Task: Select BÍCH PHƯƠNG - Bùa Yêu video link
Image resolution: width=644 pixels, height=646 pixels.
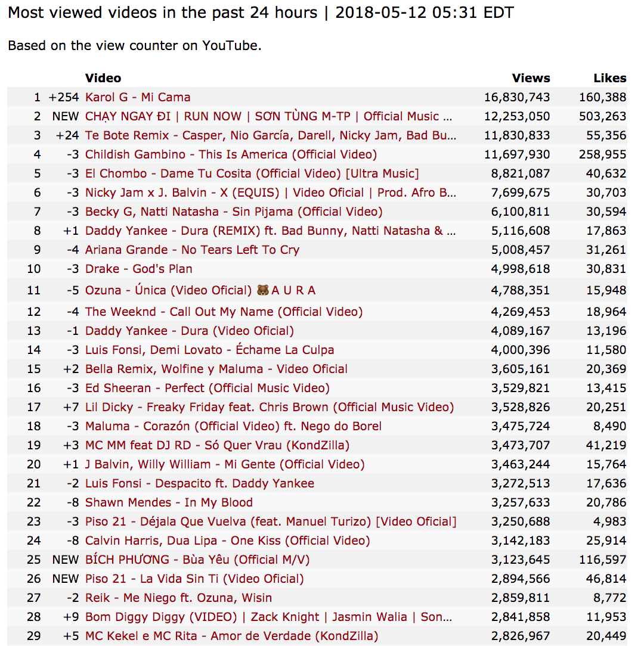Action: point(197,560)
